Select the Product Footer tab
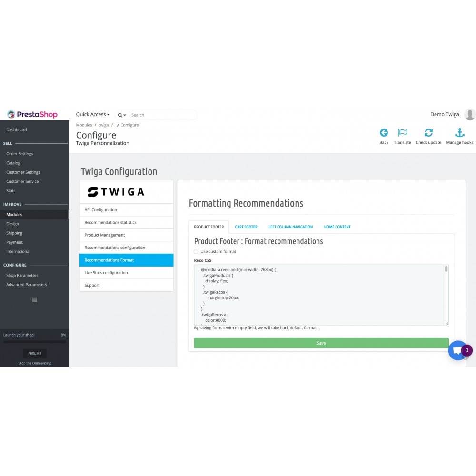Screen dimensions: 476x476 (209, 227)
